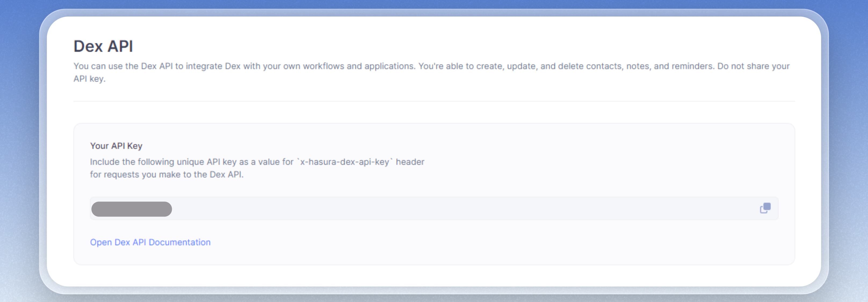Click the 'You can use the Dex API' sentence

tap(123, 66)
